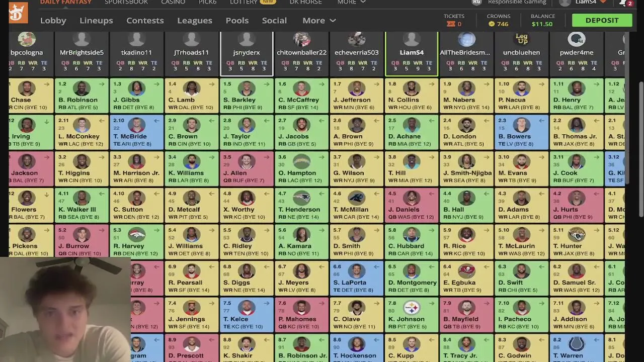This screenshot has height=362, width=644.
Task: Click the Colts logo on T. Warren pick
Action: pyautogui.click(x=577, y=344)
